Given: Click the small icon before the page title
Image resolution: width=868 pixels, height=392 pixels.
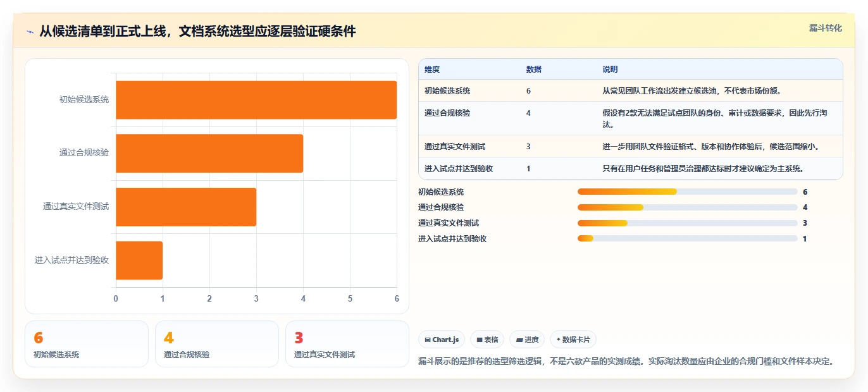Looking at the screenshot, I should (30, 32).
